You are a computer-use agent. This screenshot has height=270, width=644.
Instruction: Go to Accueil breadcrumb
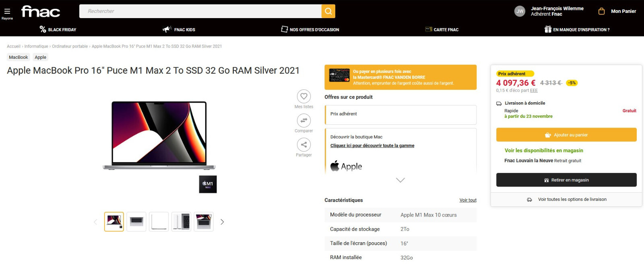pyautogui.click(x=14, y=46)
